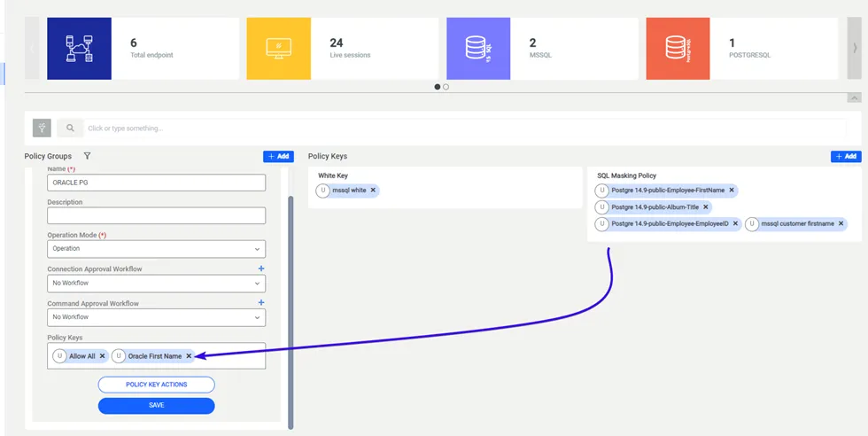Screen dimensions: 868x436
Task: Open Connection Approval Workflow dropdown
Action: click(156, 283)
